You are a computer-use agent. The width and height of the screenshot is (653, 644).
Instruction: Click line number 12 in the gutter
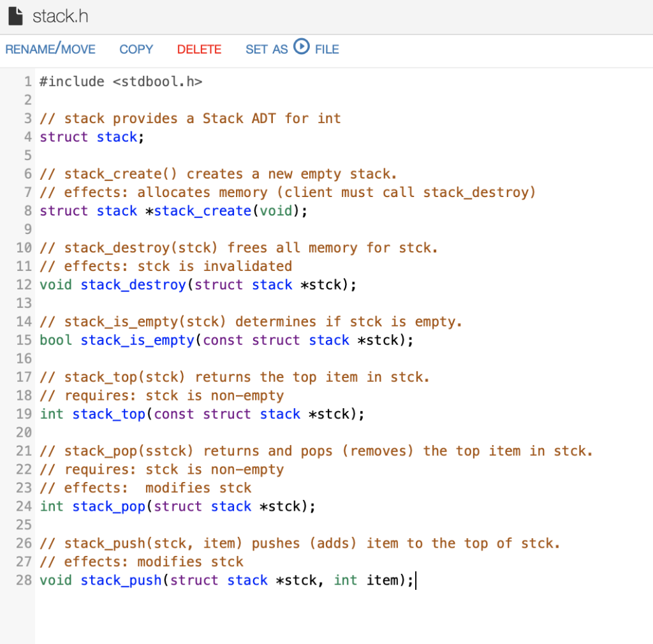point(24,284)
